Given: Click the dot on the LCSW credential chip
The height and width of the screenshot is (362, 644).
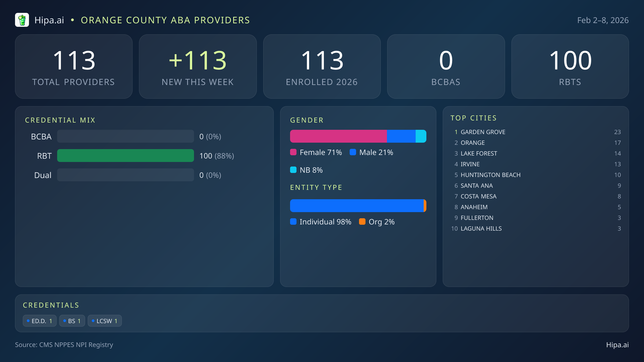Looking at the screenshot, I should coord(93,320).
